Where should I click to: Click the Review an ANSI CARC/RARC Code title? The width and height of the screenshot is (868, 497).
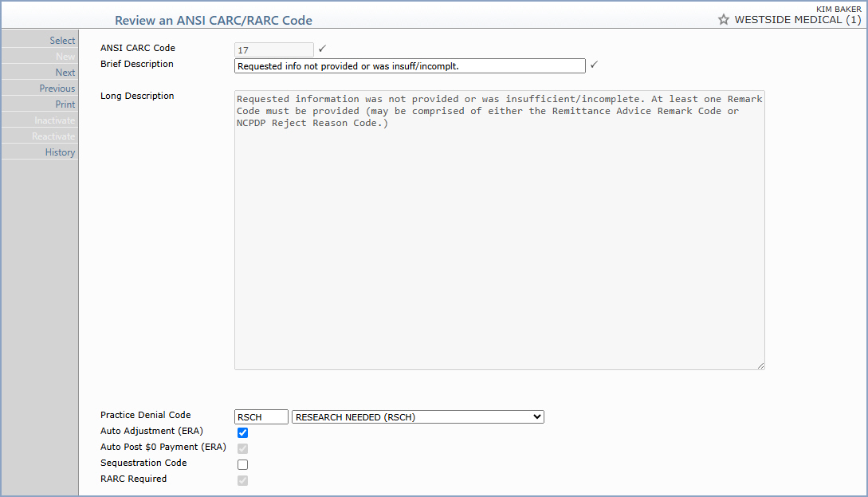click(x=214, y=21)
